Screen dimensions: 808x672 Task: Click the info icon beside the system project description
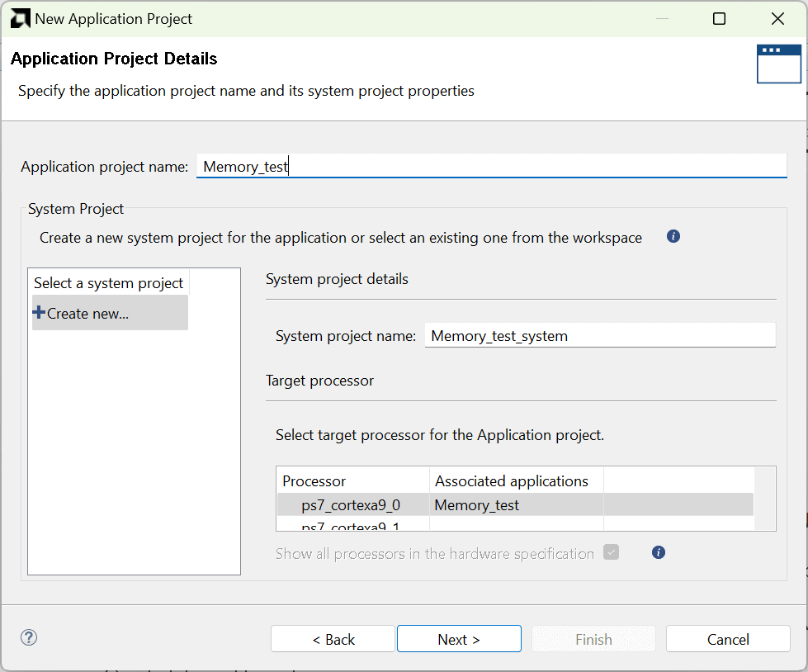673,237
